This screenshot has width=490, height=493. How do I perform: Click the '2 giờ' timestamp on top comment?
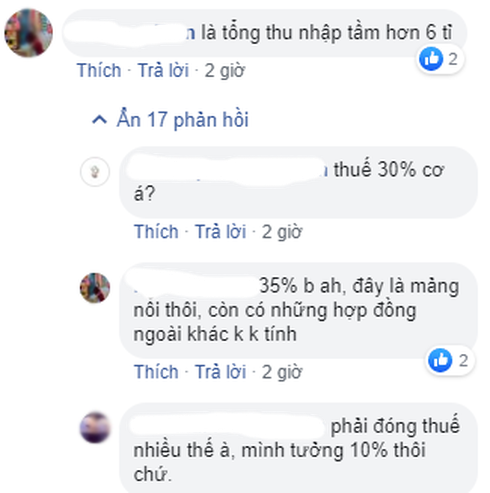pyautogui.click(x=225, y=71)
